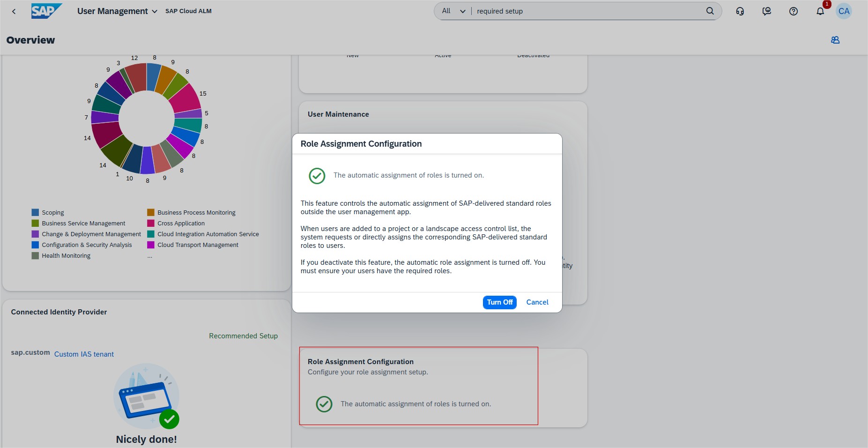Open the Custom IAS tenant link

(x=84, y=354)
